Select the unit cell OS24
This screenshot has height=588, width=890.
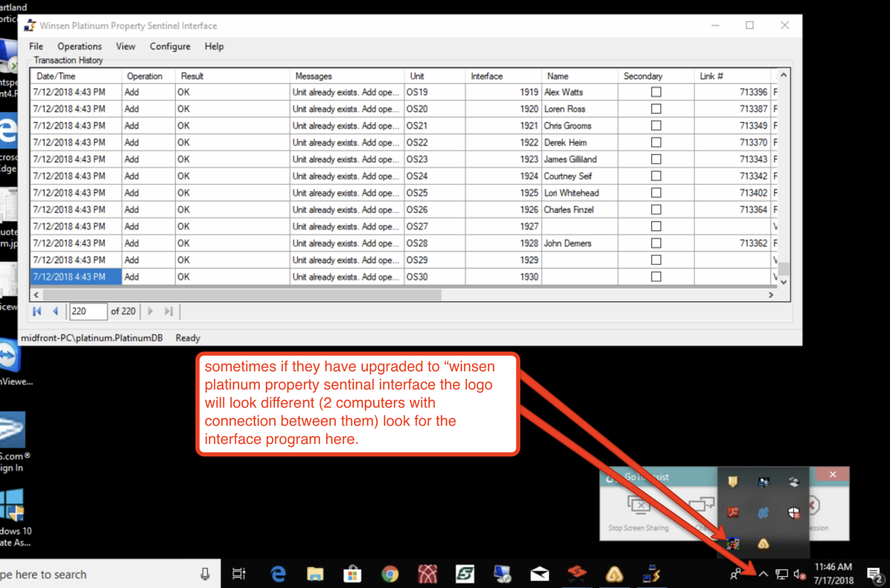434,176
